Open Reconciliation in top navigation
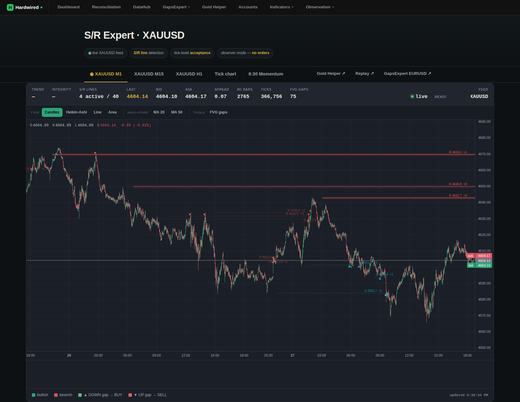Image resolution: width=520 pixels, height=402 pixels. tap(106, 7)
